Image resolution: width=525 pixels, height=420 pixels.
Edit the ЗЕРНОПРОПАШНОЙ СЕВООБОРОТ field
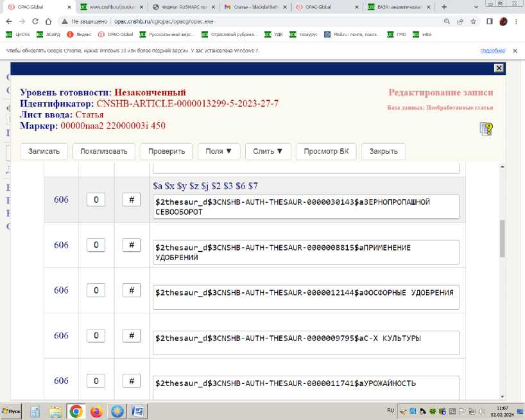click(x=306, y=207)
